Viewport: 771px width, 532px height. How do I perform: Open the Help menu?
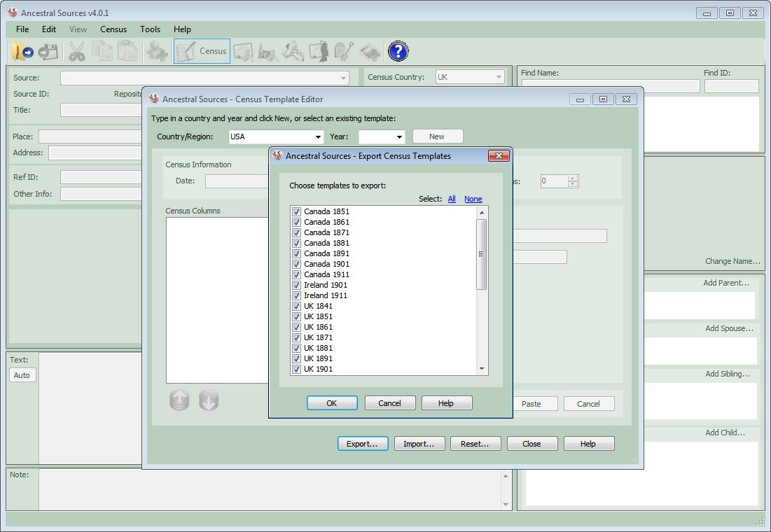coord(182,29)
